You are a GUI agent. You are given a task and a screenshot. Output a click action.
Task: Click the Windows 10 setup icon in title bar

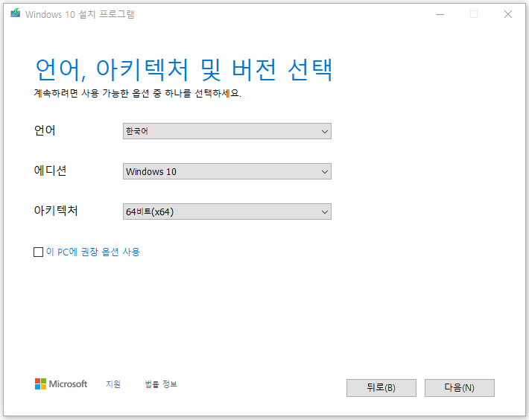(x=15, y=13)
